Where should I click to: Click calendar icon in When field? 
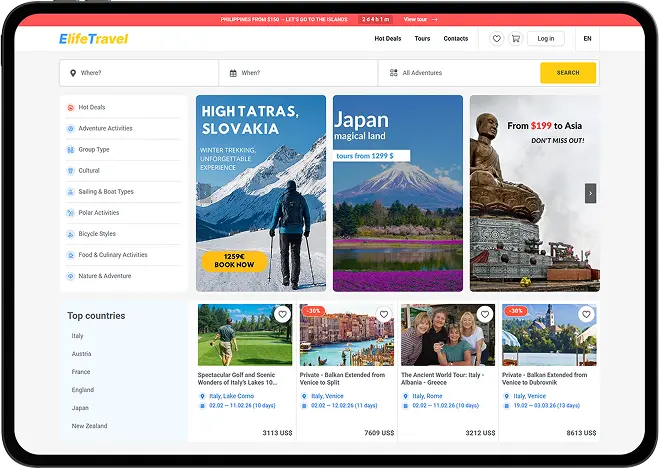[233, 73]
